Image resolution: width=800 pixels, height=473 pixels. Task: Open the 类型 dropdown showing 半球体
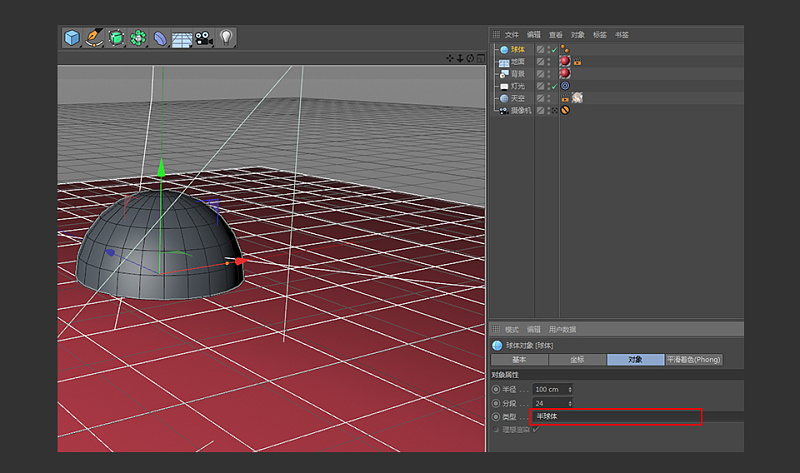pos(616,416)
